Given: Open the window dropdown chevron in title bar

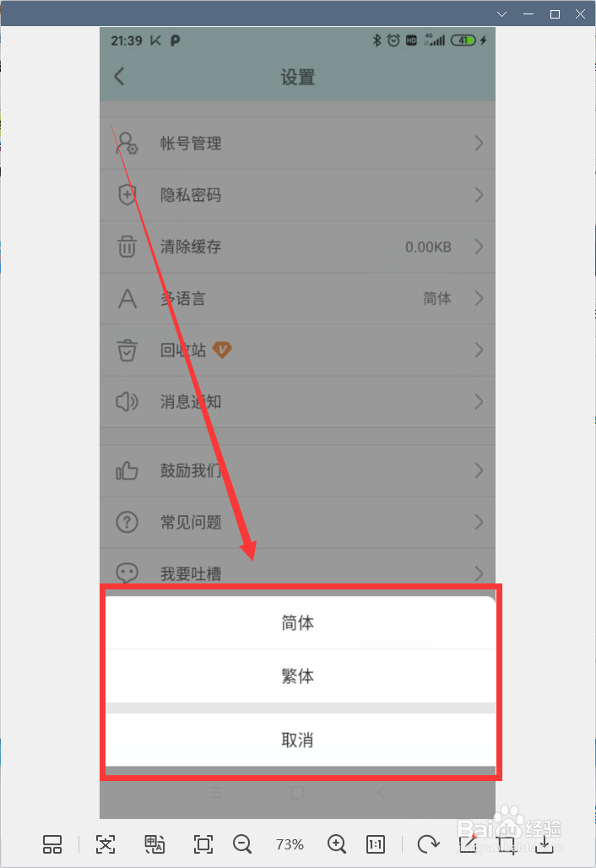Looking at the screenshot, I should (x=502, y=14).
